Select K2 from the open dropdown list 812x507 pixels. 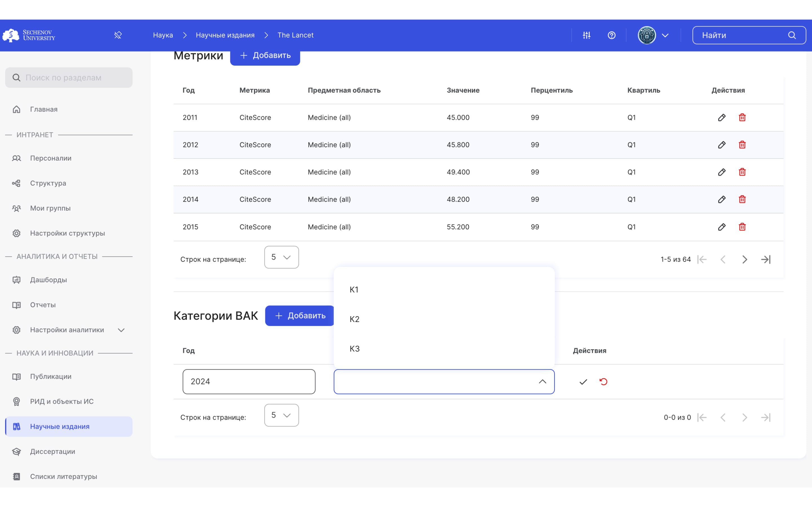pyautogui.click(x=354, y=319)
